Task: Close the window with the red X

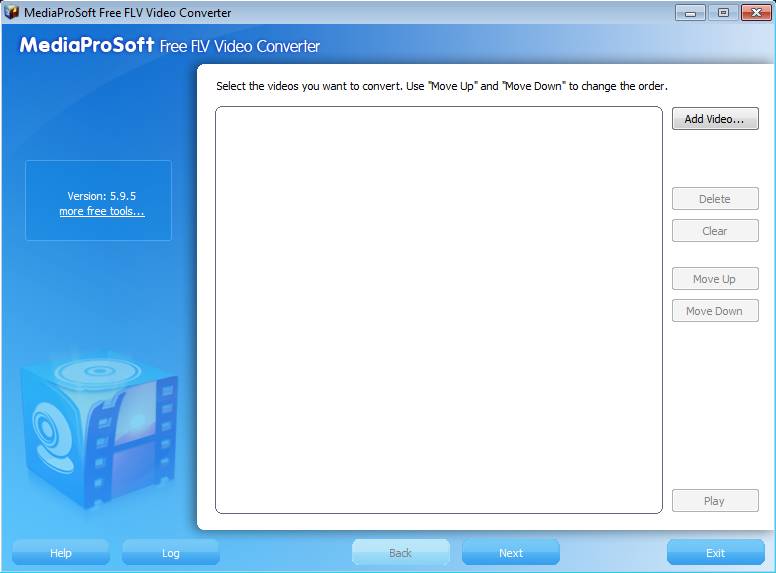Action: [x=756, y=13]
